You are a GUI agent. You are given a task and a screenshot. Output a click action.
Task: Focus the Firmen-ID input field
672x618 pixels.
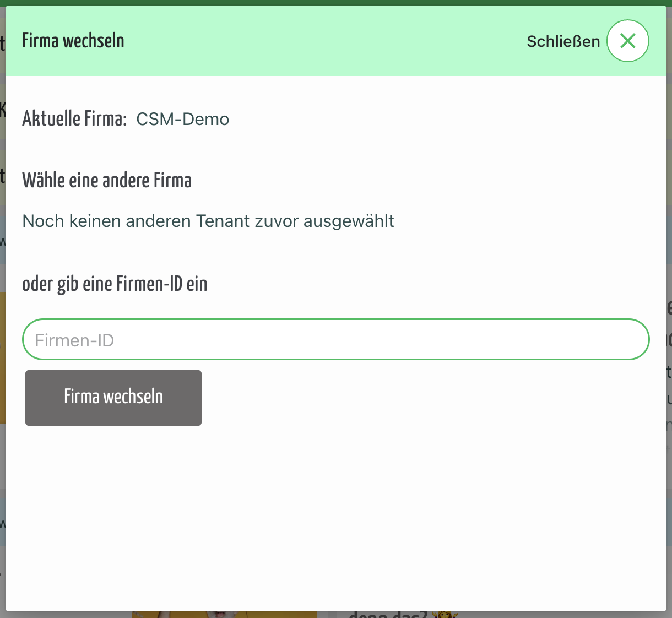coord(336,339)
